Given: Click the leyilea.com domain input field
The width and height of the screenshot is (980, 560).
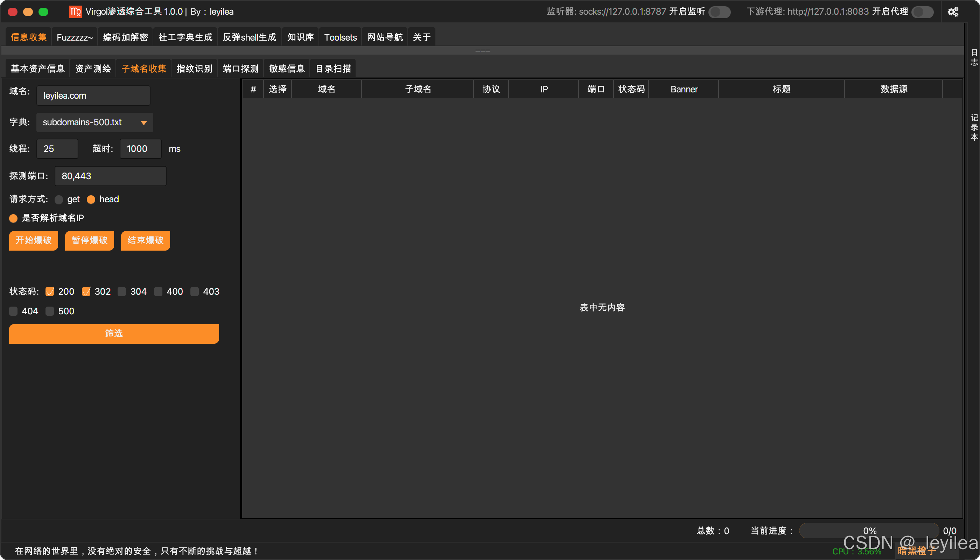Looking at the screenshot, I should (x=93, y=96).
